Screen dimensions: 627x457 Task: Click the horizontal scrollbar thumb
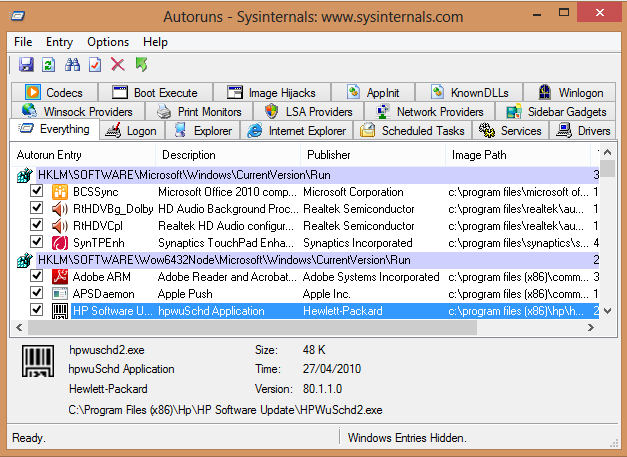pos(252,327)
